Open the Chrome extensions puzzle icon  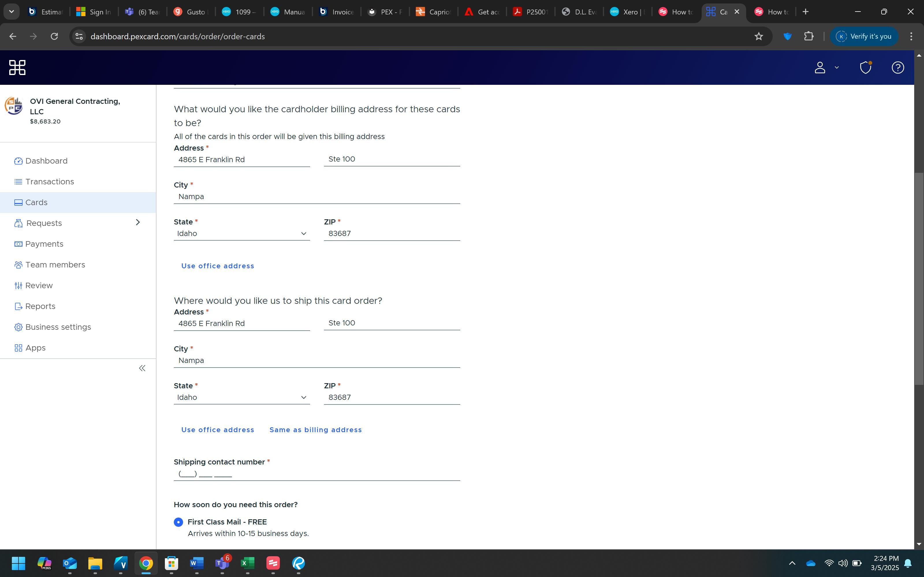pyautogui.click(x=808, y=36)
